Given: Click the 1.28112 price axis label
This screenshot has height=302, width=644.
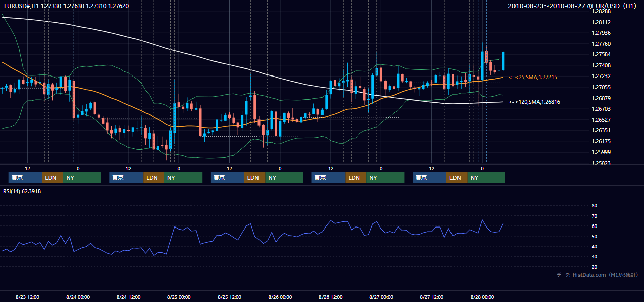Looking at the screenshot, I should pos(601,22).
